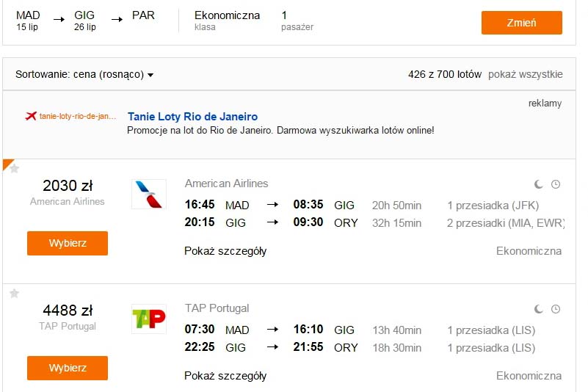
Task: Click the clock icon on American Airlines offer
Action: point(556,184)
